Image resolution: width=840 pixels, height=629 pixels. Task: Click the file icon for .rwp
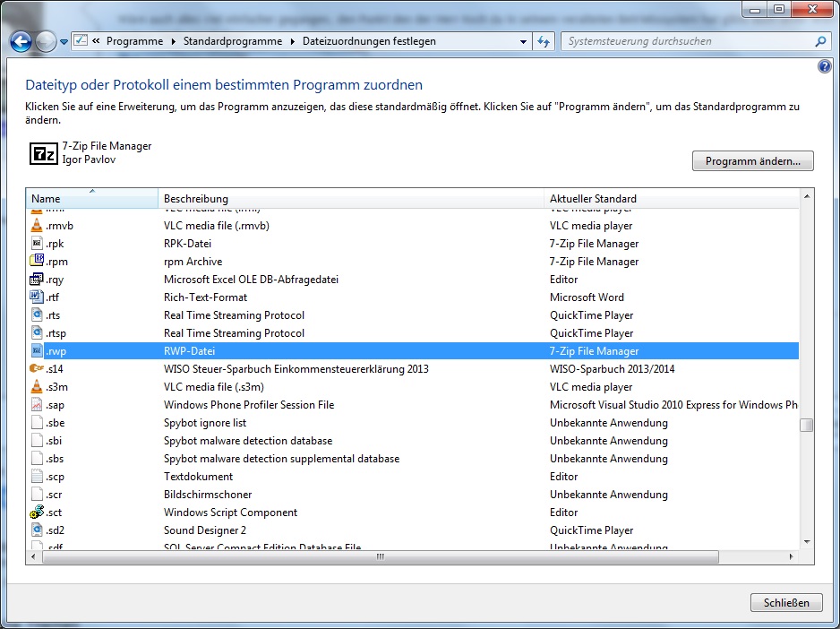click(x=36, y=350)
